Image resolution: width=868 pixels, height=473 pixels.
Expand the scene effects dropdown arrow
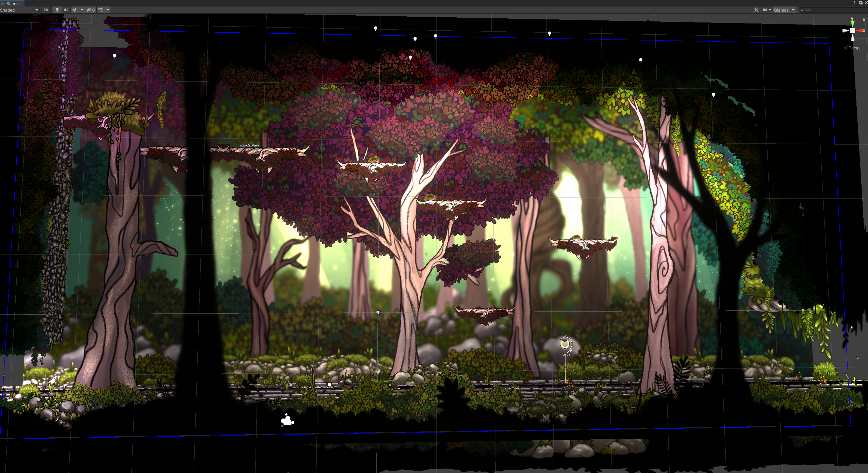(x=82, y=10)
